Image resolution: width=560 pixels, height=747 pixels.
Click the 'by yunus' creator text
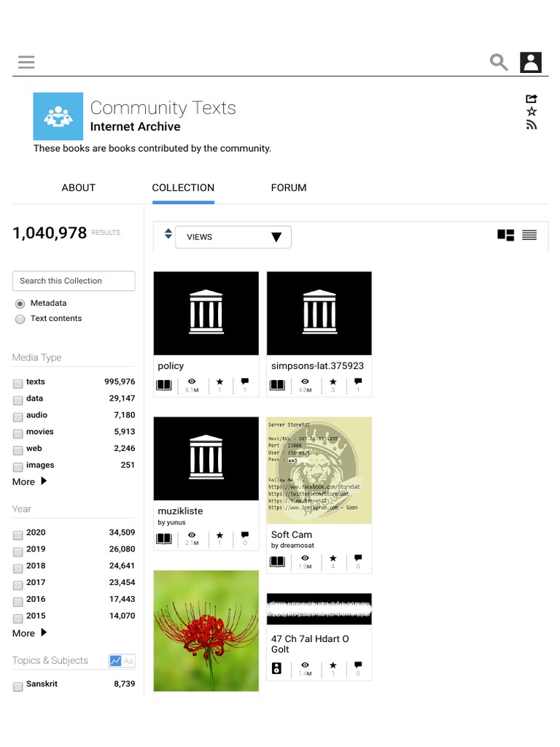pos(171,522)
